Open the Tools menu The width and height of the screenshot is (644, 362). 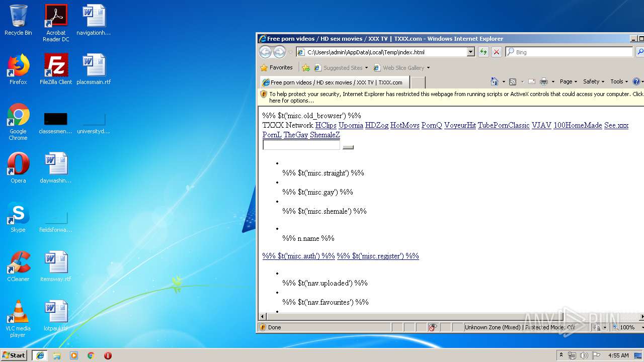619,81
